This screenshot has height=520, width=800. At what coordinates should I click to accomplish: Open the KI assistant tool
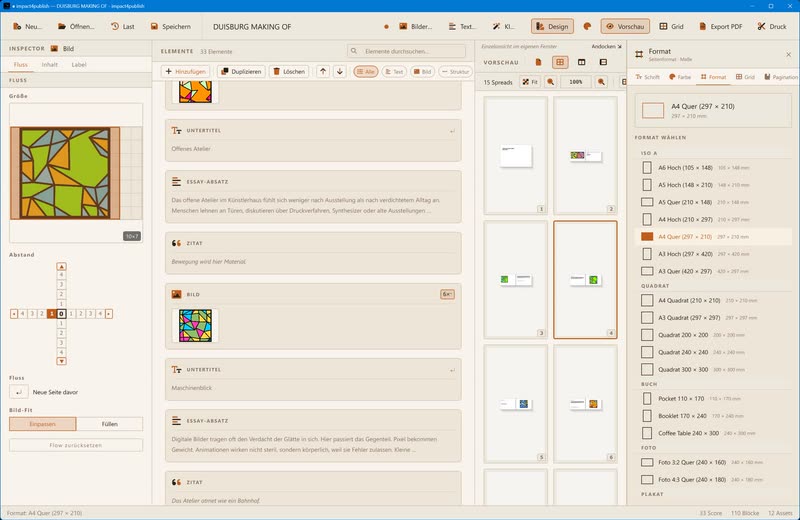504,27
